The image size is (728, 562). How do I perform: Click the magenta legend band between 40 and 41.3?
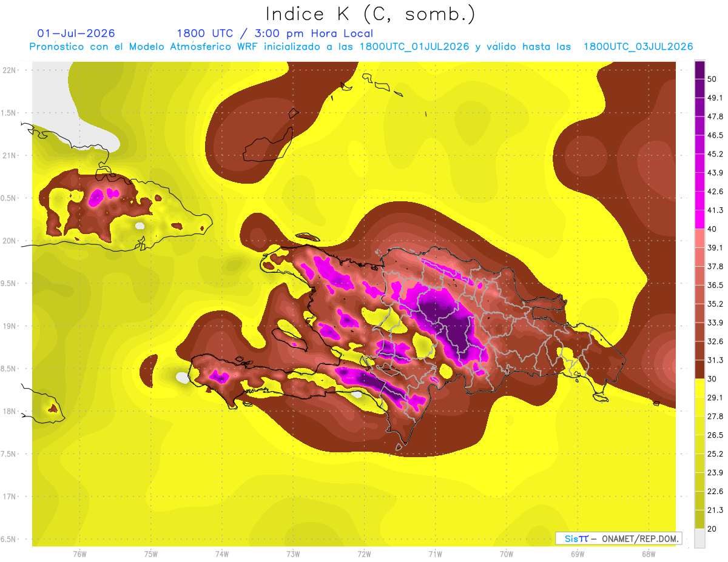point(700,219)
